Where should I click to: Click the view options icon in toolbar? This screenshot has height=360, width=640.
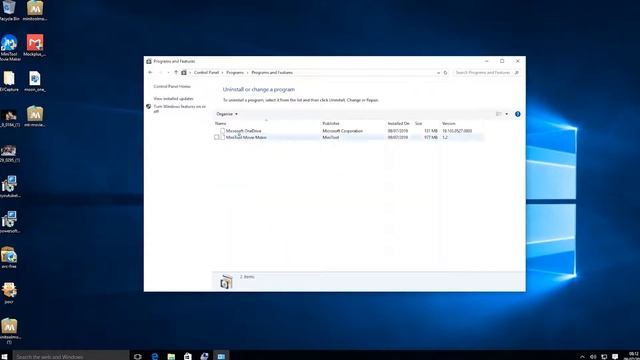coord(499,114)
